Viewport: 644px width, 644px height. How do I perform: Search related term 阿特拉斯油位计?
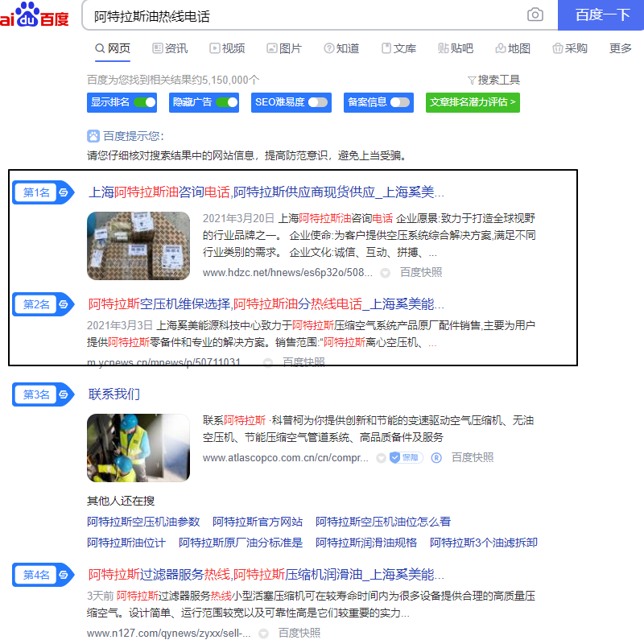(x=126, y=543)
